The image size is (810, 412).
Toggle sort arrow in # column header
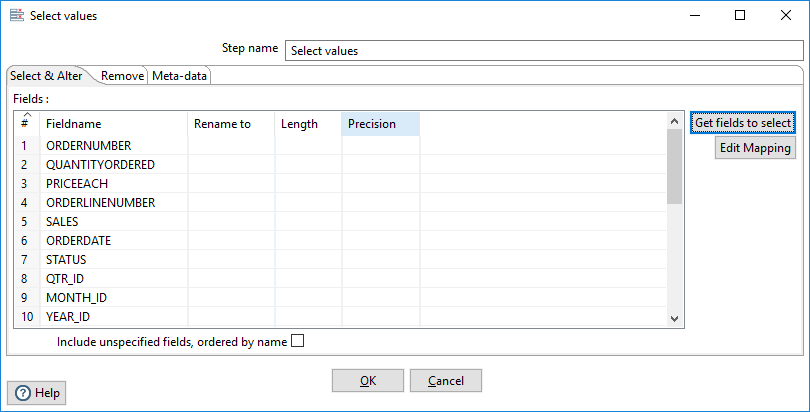tap(25, 117)
